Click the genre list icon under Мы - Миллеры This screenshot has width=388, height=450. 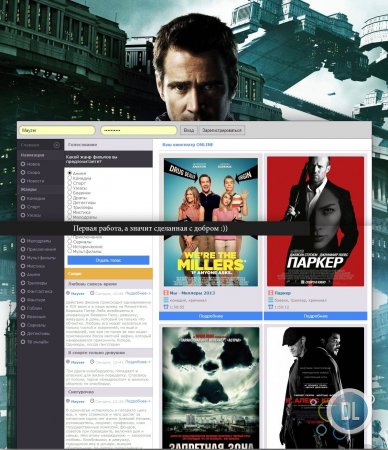click(x=166, y=300)
